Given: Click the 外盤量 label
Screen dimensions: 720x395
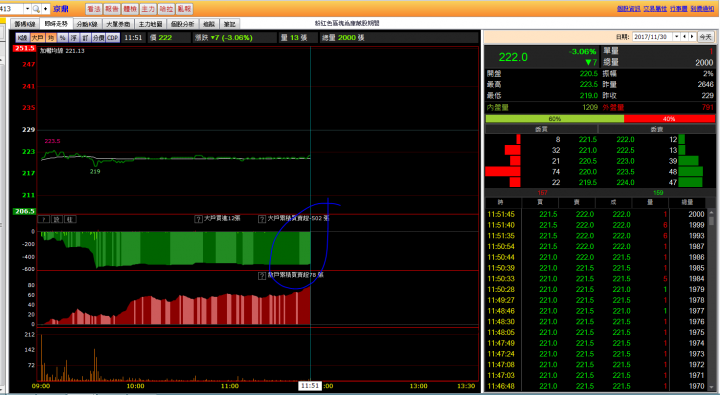Looking at the screenshot, I should pos(613,107).
